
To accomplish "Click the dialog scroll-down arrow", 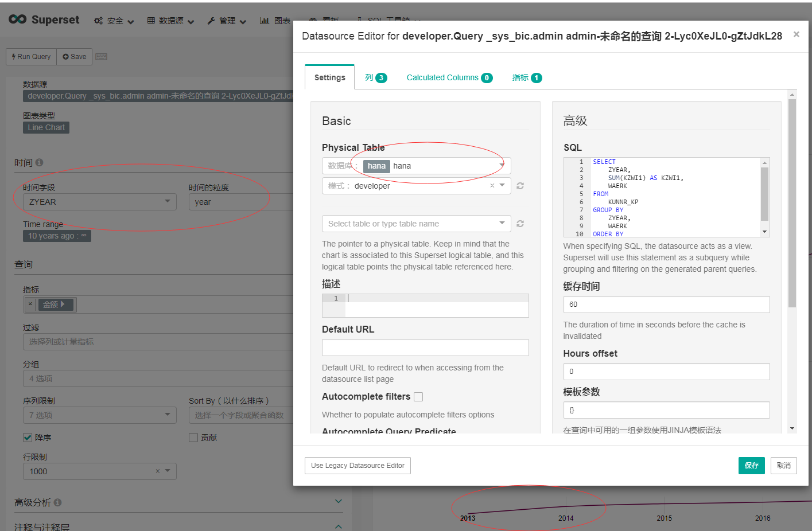I will pos(792,428).
